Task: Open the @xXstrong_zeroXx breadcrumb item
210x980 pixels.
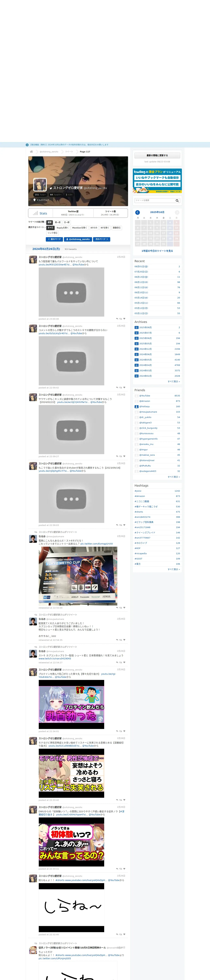Action: click(49, 151)
